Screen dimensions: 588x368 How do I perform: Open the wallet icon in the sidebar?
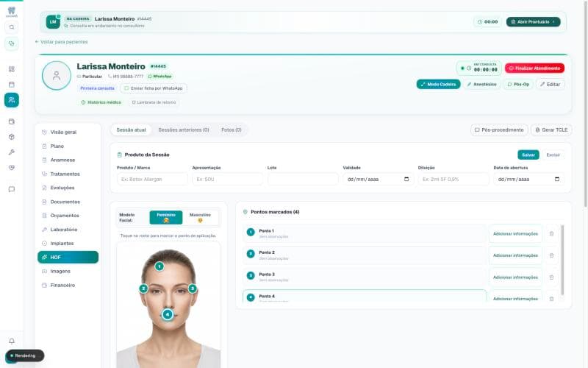pyautogui.click(x=12, y=121)
